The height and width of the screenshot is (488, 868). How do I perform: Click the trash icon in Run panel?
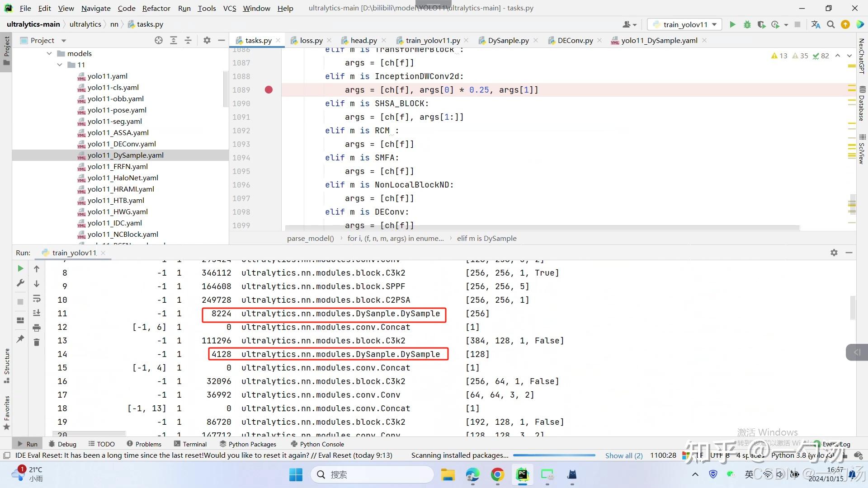click(37, 342)
